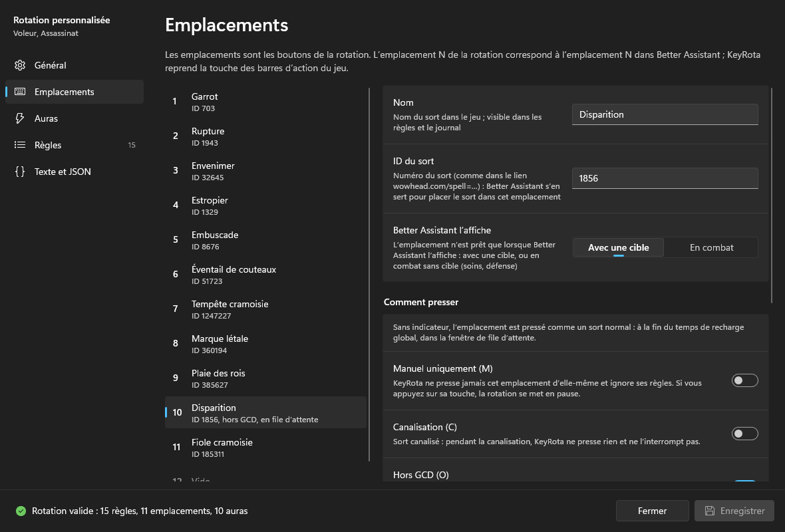Click the Fermer button
The image size is (785, 532).
coord(653,511)
